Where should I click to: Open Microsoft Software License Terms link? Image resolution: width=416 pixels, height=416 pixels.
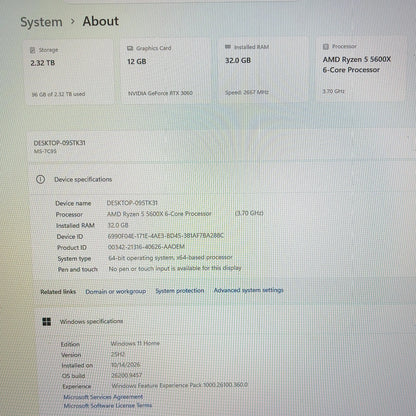[108, 406]
